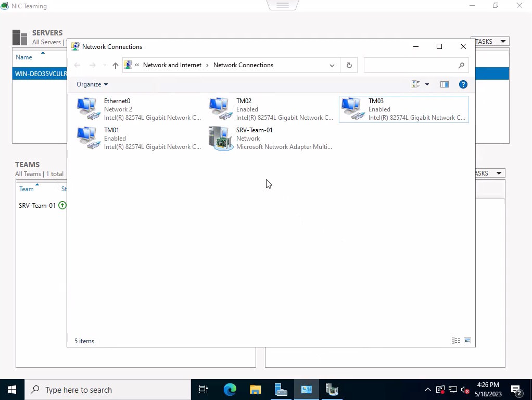Viewport: 532px width, 400px height.
Task: Open Server Manager from taskbar
Action: click(x=281, y=390)
